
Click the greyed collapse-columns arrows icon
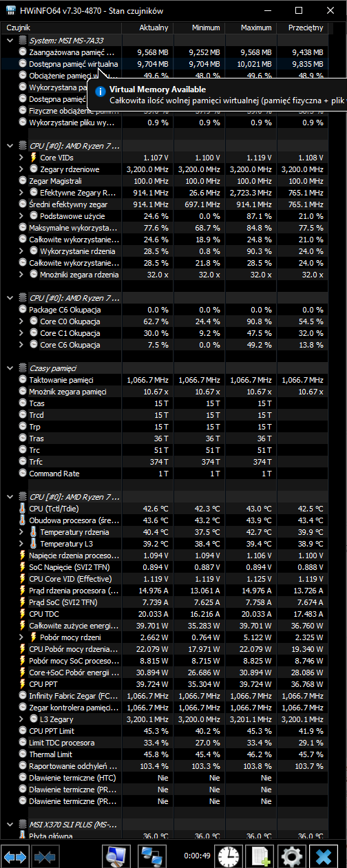[44, 856]
